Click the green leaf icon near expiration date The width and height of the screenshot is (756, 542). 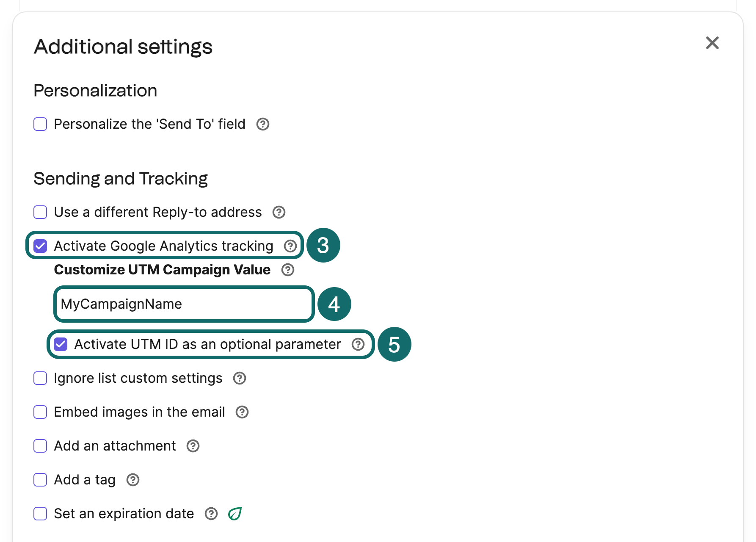click(235, 514)
